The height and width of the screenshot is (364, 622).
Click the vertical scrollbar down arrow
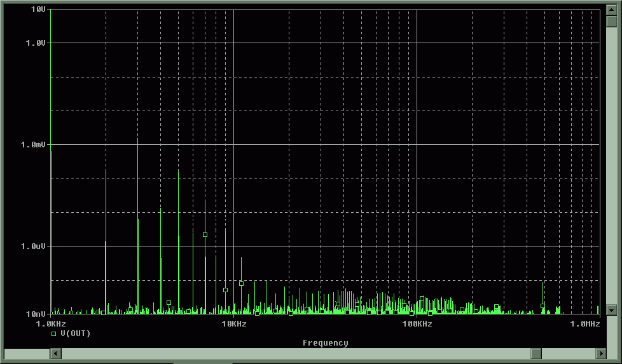(611, 310)
